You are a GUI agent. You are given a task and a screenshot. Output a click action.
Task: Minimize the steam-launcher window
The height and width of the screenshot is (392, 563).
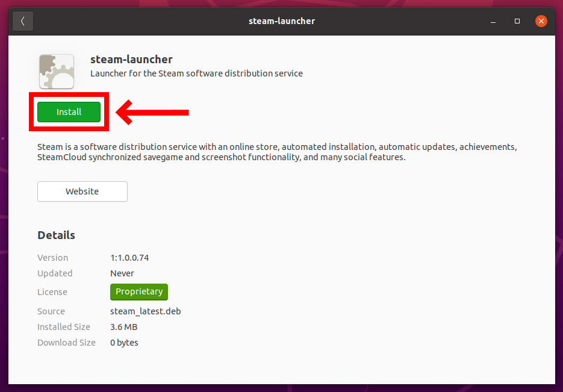493,21
